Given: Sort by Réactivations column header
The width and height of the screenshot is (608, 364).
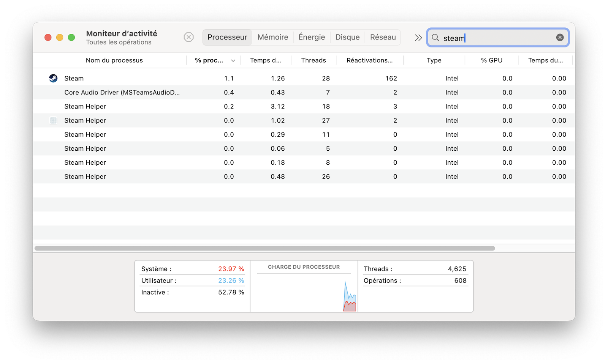Looking at the screenshot, I should tap(369, 60).
